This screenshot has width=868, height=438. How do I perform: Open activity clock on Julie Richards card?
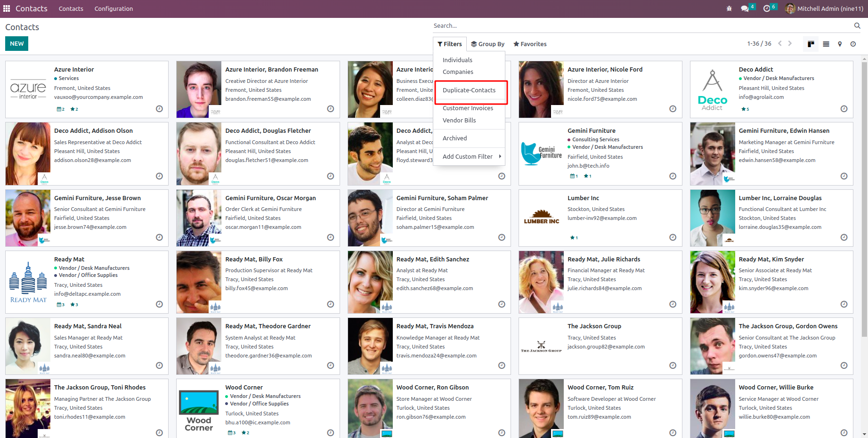coord(673,304)
